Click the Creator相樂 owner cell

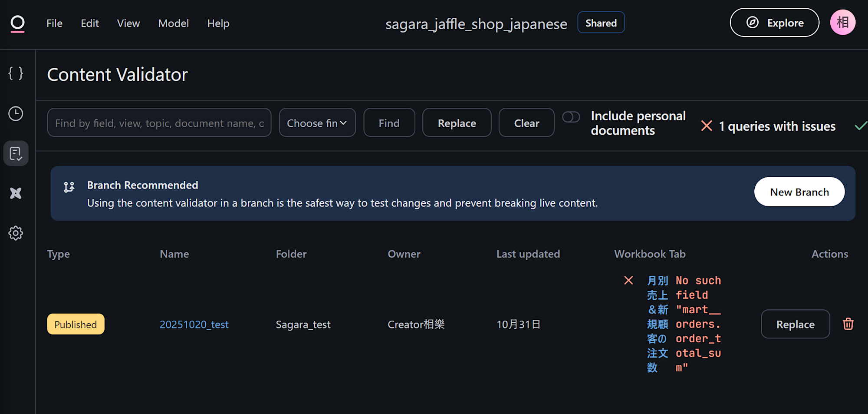[x=416, y=325]
